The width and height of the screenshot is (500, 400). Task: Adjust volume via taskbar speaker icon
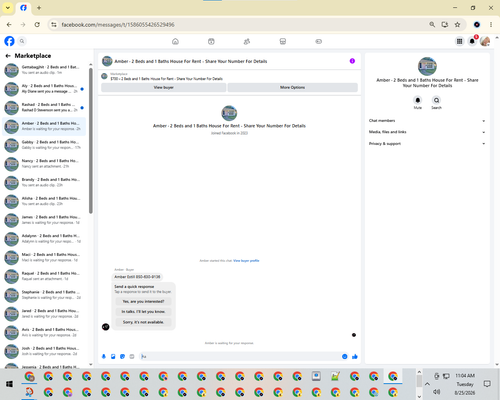click(436, 392)
